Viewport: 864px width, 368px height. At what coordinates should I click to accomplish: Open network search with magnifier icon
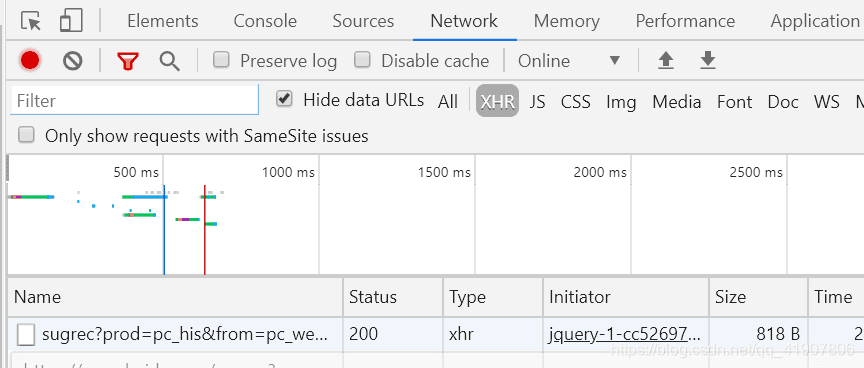[169, 61]
